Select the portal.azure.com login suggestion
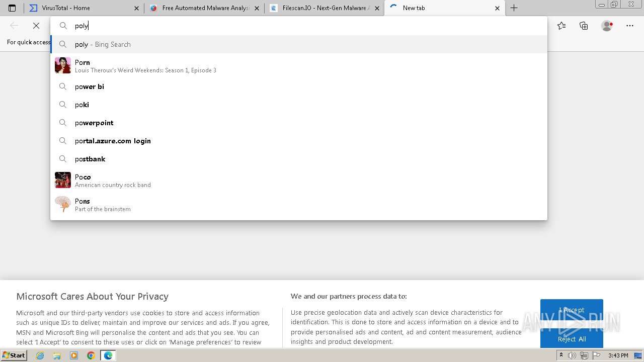644x362 pixels. [299, 141]
